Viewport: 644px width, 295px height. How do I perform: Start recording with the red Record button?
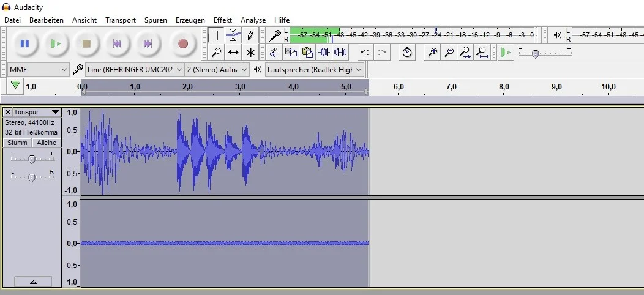coord(183,43)
